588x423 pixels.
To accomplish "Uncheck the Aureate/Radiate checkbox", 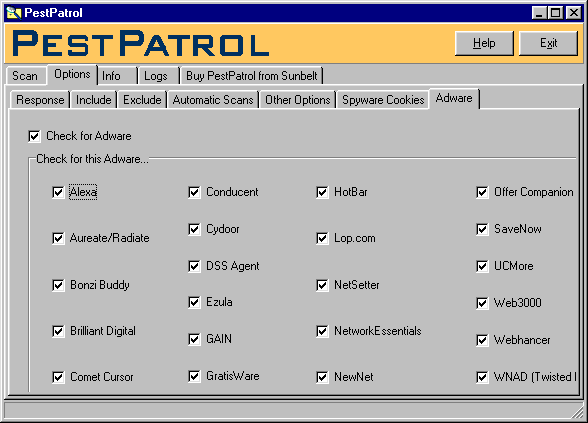I will pos(58,238).
